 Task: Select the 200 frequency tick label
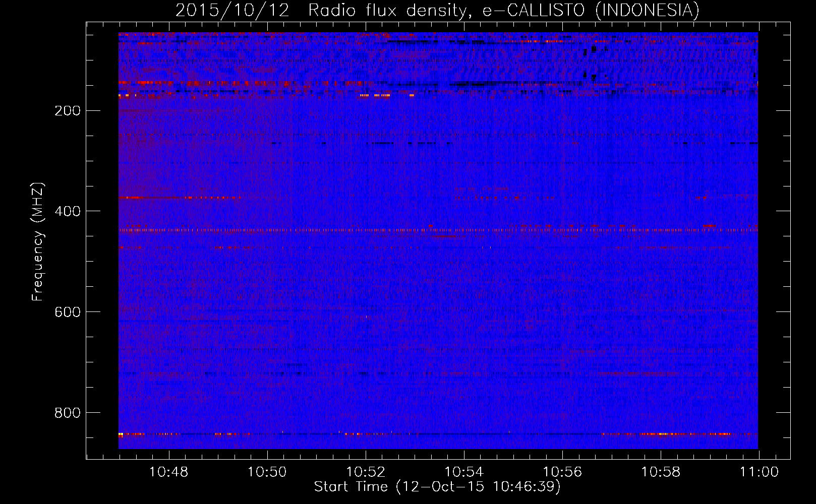pos(68,111)
